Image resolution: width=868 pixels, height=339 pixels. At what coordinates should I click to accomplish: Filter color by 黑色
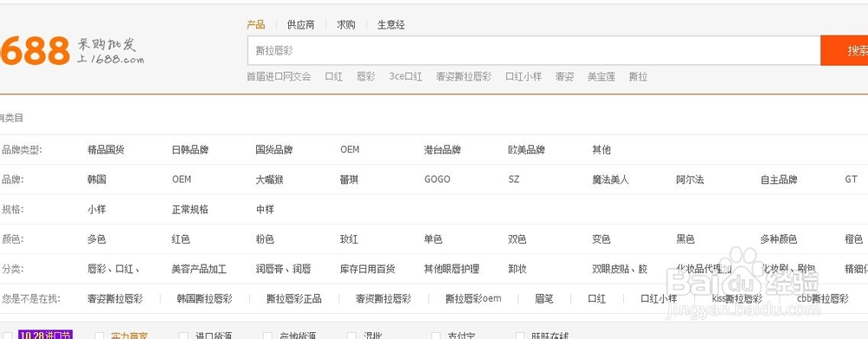(x=686, y=239)
